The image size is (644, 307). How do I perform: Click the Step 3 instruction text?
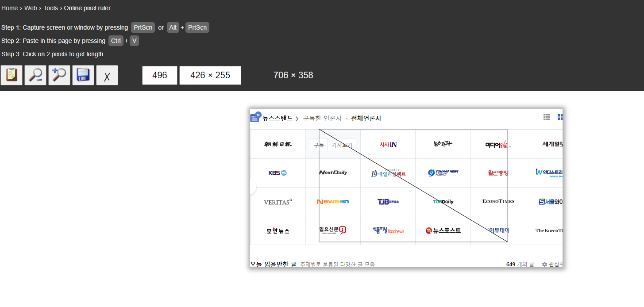coord(52,54)
